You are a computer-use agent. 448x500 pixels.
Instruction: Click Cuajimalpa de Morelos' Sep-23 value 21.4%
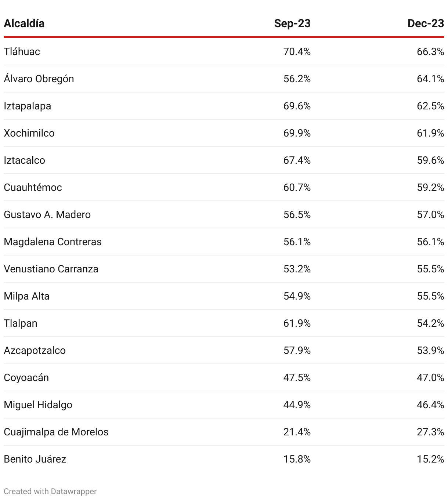(297, 432)
